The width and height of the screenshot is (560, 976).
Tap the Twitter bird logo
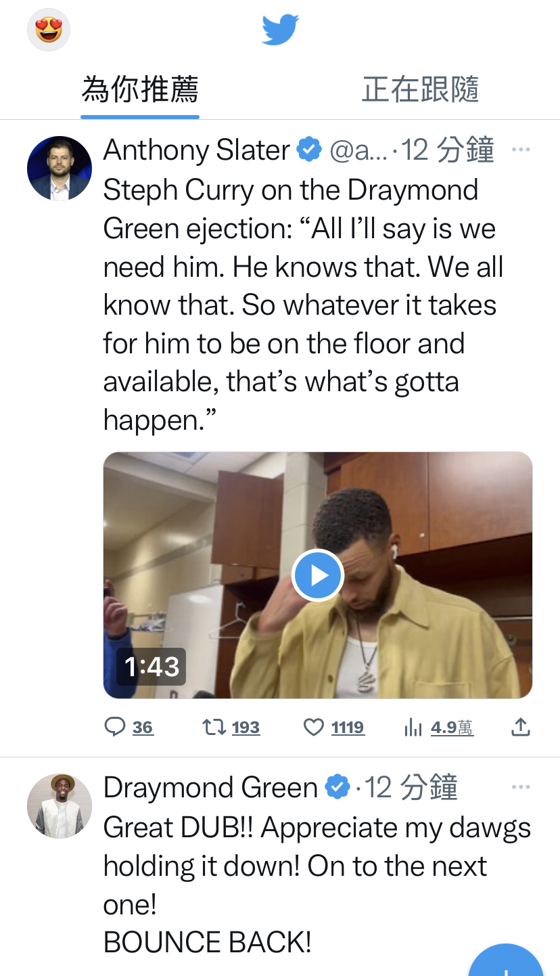pos(280,30)
